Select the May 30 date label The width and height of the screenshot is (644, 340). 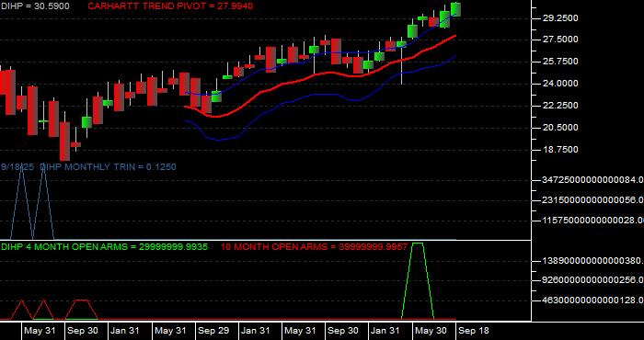pyautogui.click(x=431, y=331)
